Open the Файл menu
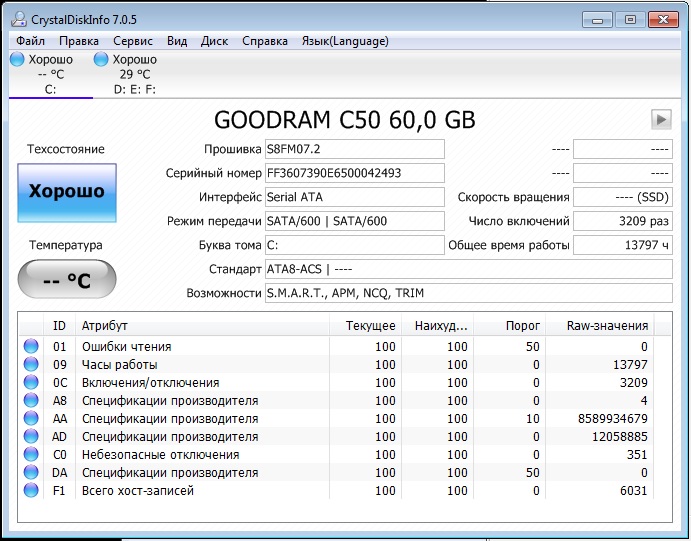Image resolution: width=691 pixels, height=541 pixels. 30,41
